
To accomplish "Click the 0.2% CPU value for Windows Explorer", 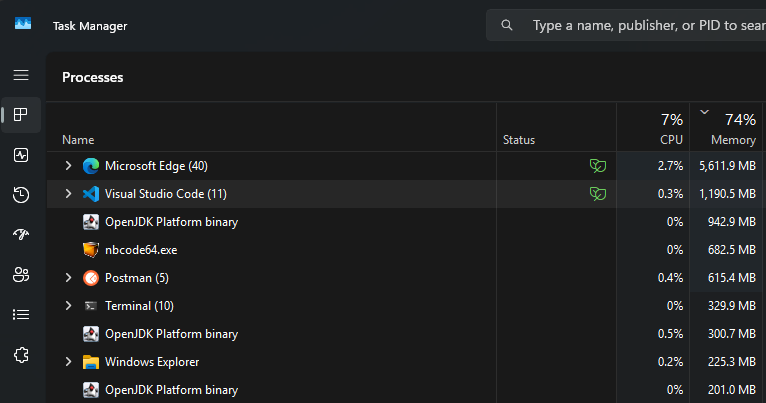I will (670, 362).
